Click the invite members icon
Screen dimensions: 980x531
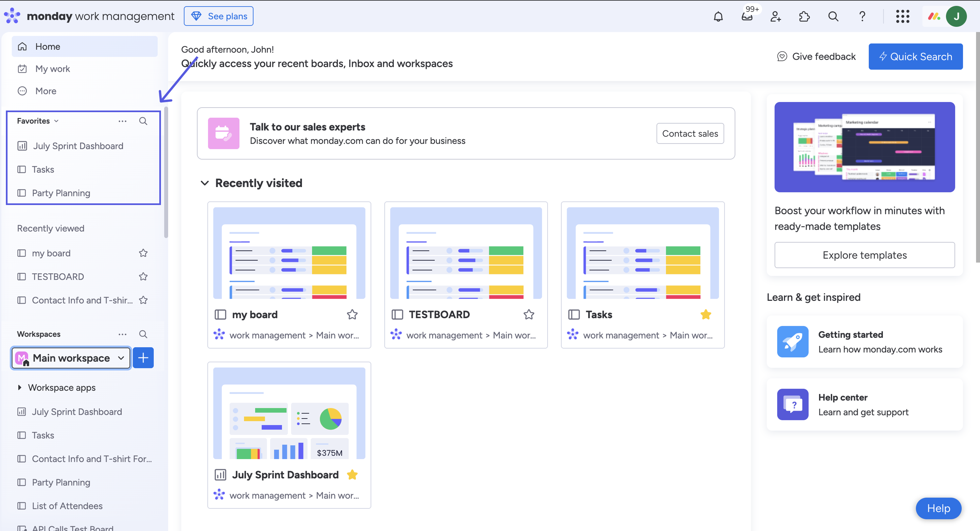tap(775, 16)
